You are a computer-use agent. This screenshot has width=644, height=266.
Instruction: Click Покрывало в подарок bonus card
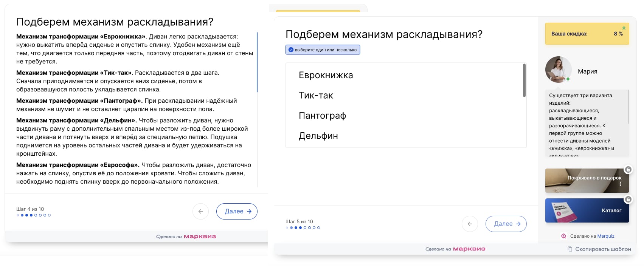coord(587,181)
